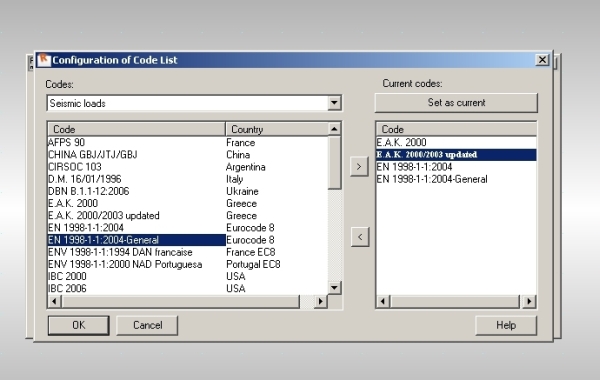Select IBC 2006 code row

(137, 289)
